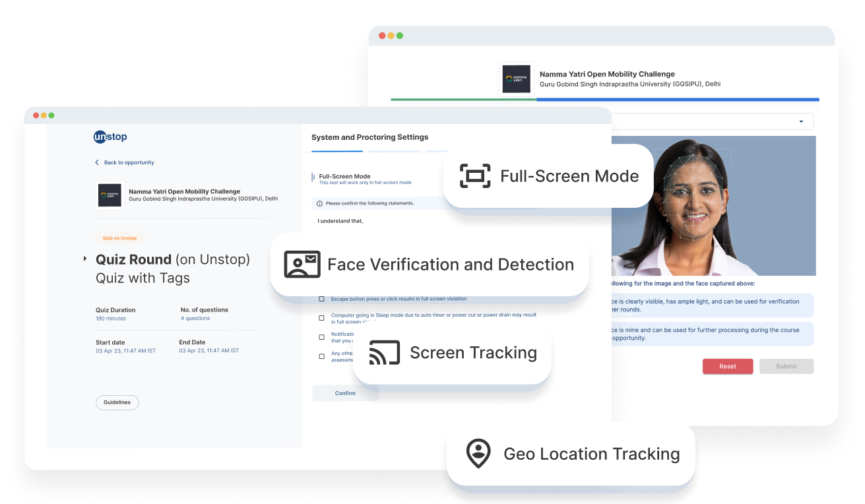Expand the triangle next to Quiz Round
The height and width of the screenshot is (504, 865).
pos(85,259)
